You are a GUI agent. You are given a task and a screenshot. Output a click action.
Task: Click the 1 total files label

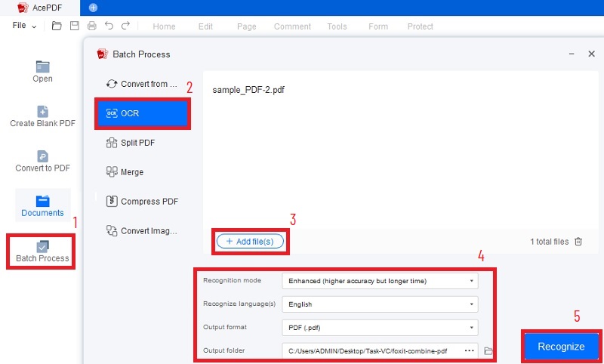pyautogui.click(x=550, y=242)
